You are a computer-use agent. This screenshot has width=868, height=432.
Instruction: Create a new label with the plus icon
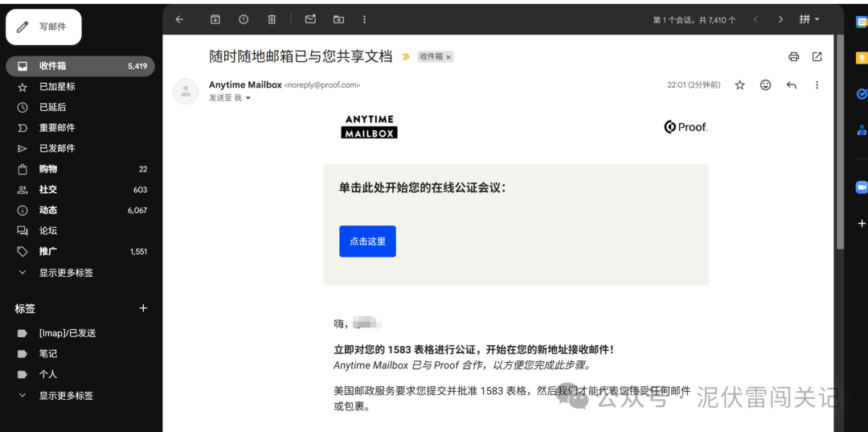pos(143,308)
